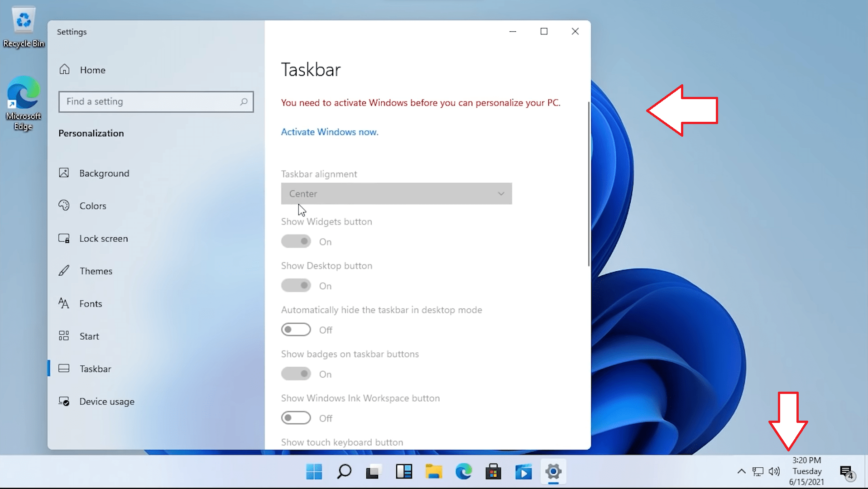The image size is (868, 489).
Task: Open Lock screen settings
Action: tap(104, 239)
